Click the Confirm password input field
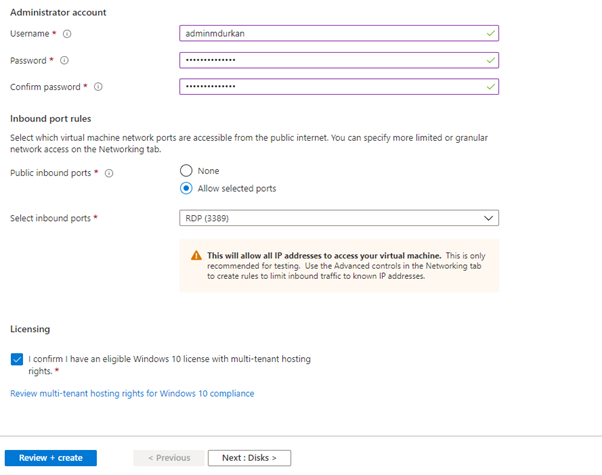602x475 pixels. point(330,87)
